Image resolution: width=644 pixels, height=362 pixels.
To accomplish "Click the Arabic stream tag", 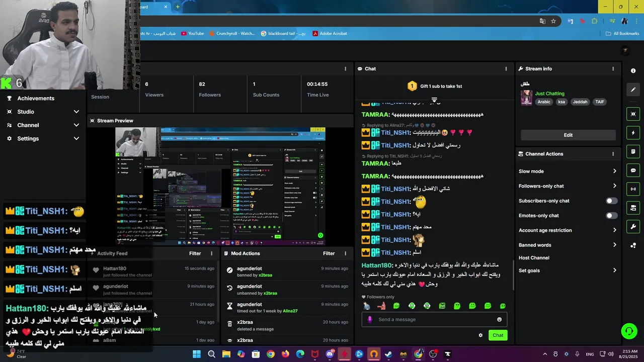I will tap(544, 102).
